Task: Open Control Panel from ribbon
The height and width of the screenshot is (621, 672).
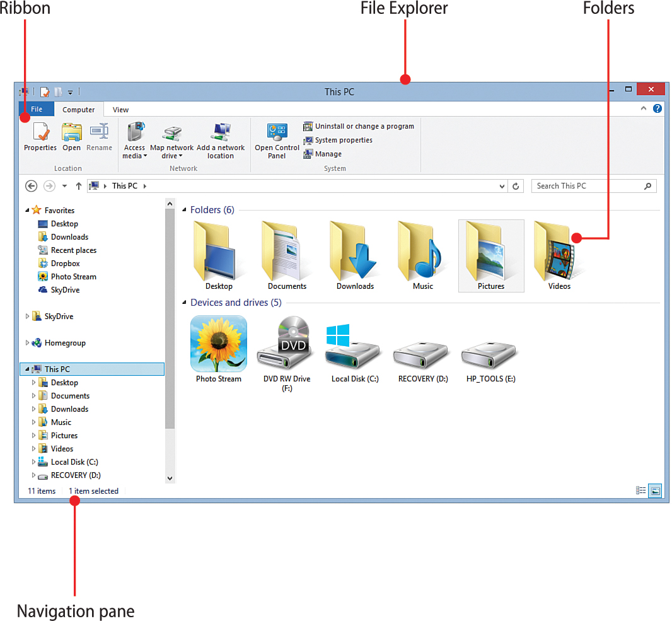Action: [277, 141]
